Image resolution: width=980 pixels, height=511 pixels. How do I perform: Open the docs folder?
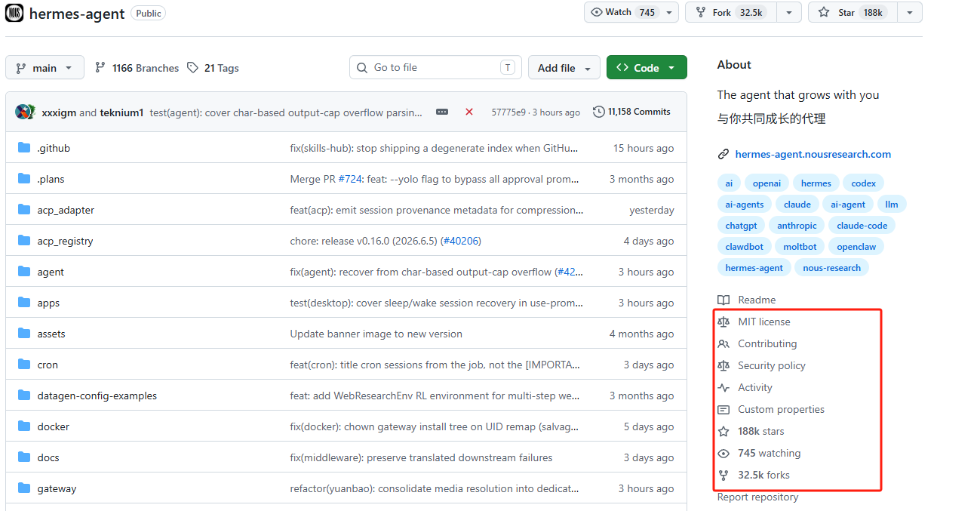pos(48,457)
